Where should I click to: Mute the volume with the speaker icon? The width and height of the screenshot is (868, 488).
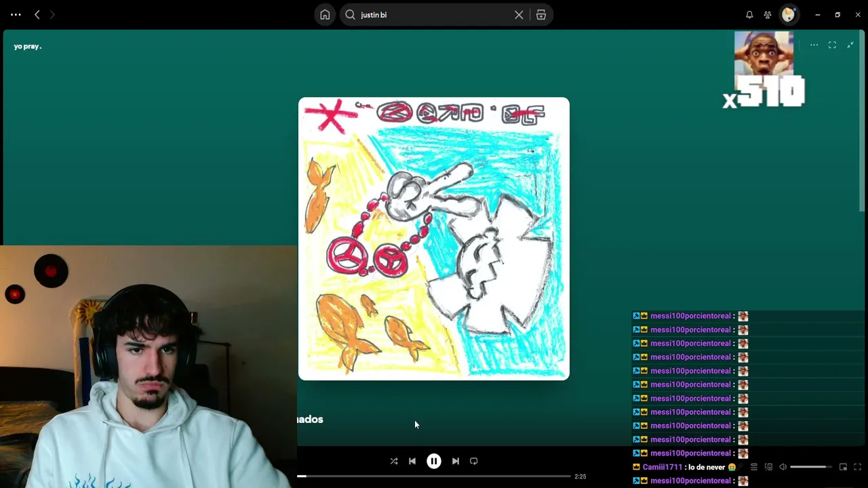coord(783,467)
